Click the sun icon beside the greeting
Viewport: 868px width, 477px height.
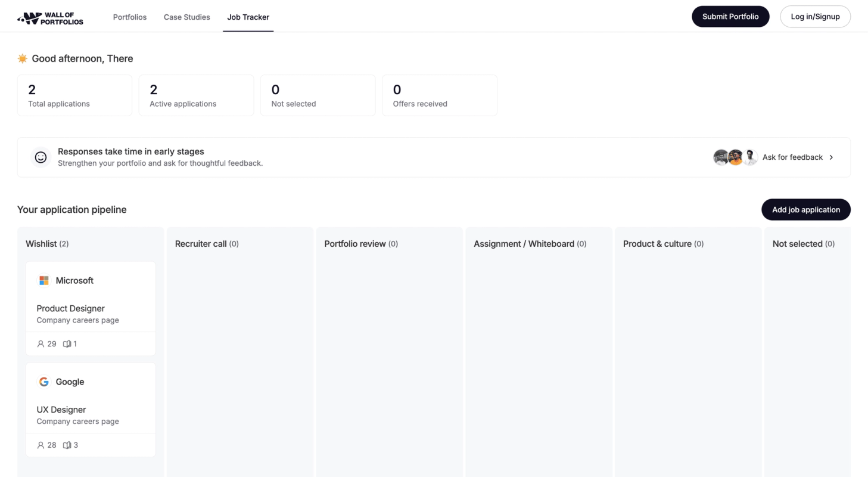(23, 58)
